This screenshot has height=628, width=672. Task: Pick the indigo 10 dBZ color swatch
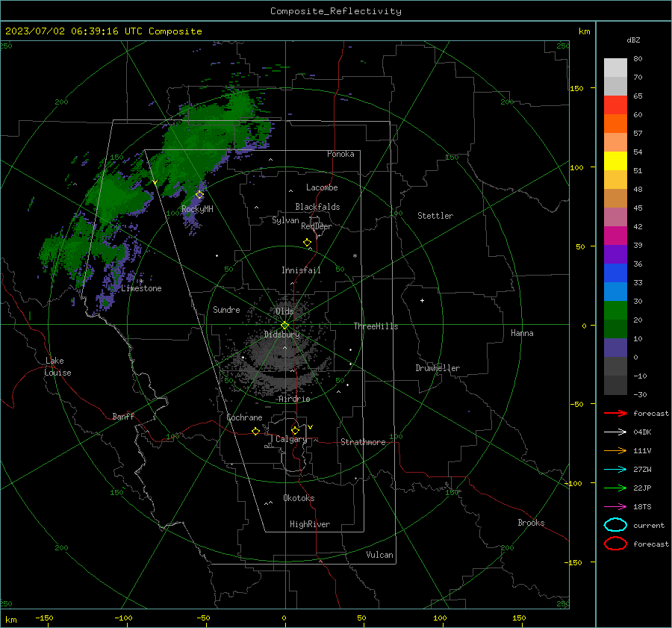pos(615,348)
